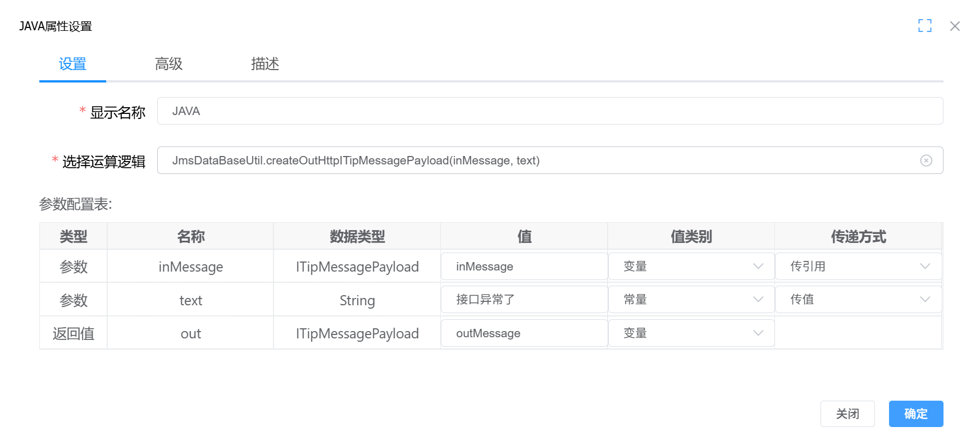Switch to the 描述 tab
The image size is (980, 445).
(265, 64)
